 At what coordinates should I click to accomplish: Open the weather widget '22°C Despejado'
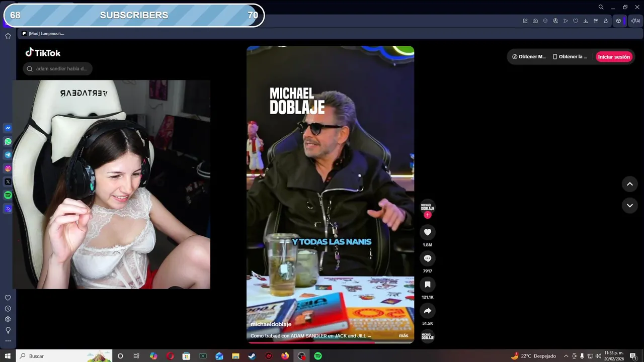(x=533, y=356)
